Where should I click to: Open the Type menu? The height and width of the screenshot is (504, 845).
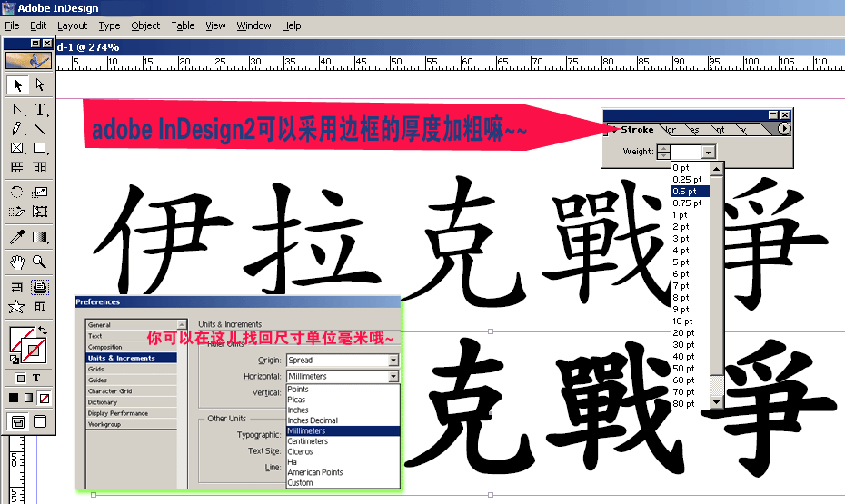tap(109, 25)
